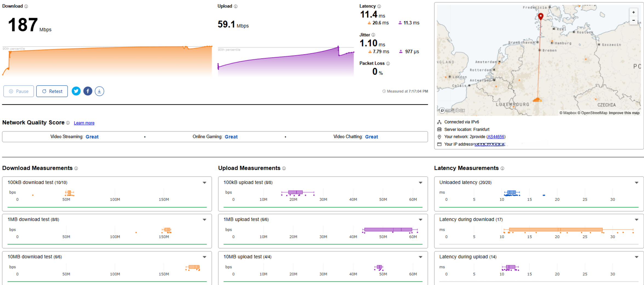Click the Measured at 7:17:04 PM timestamp
Viewport: 644px width, 285px height.
(x=405, y=91)
